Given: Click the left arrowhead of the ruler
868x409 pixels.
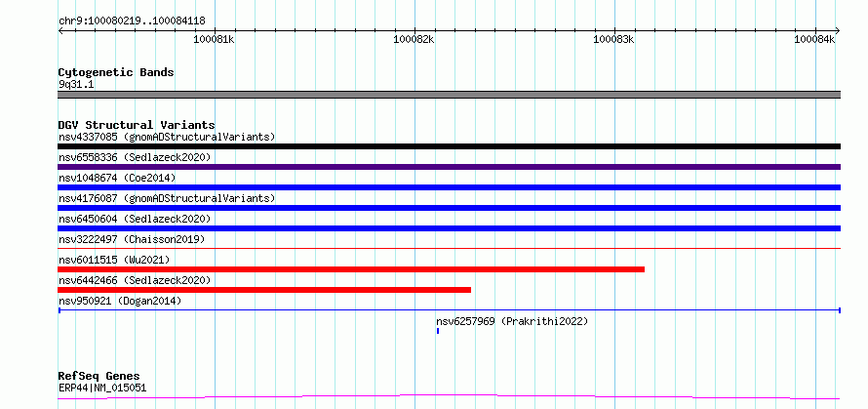Looking at the screenshot, I should point(60,30).
